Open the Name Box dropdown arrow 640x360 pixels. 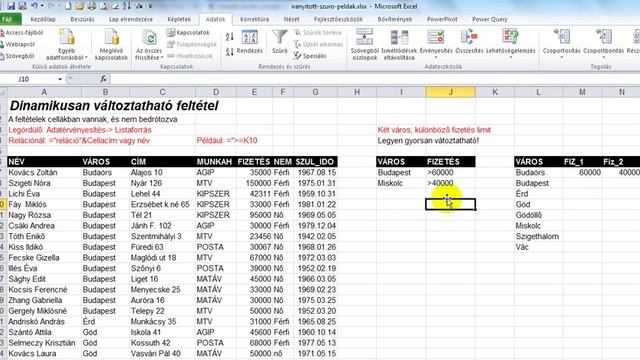point(60,79)
